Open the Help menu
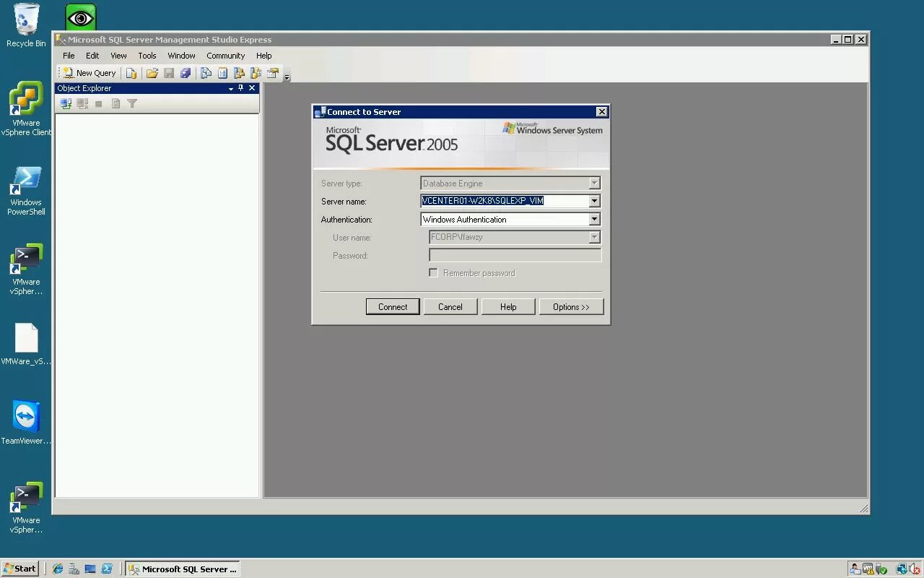This screenshot has width=924, height=578. tap(263, 56)
